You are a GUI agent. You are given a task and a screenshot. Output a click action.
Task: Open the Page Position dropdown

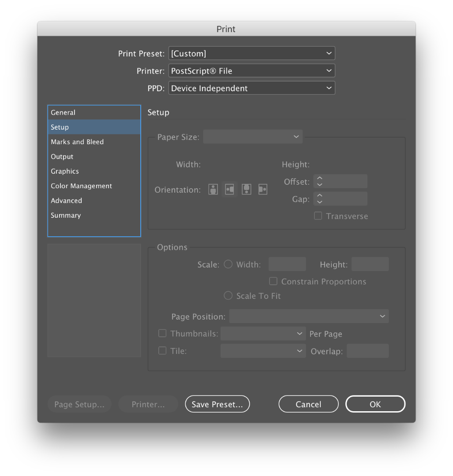[309, 316]
